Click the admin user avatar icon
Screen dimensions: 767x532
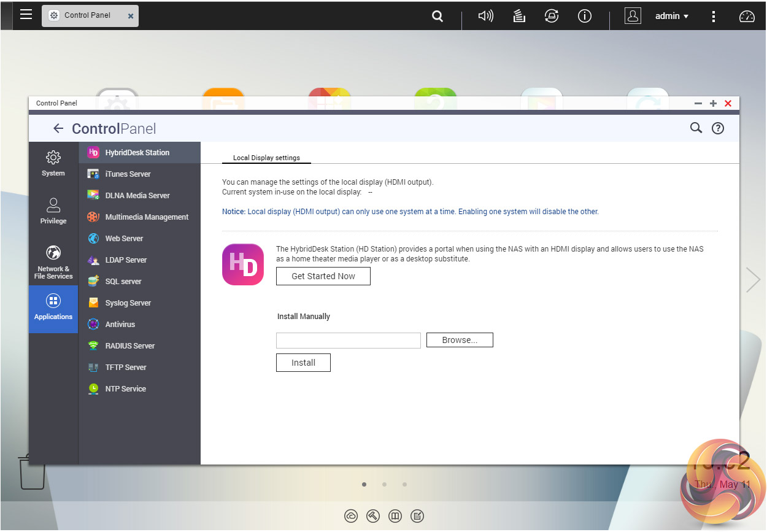[x=633, y=16]
